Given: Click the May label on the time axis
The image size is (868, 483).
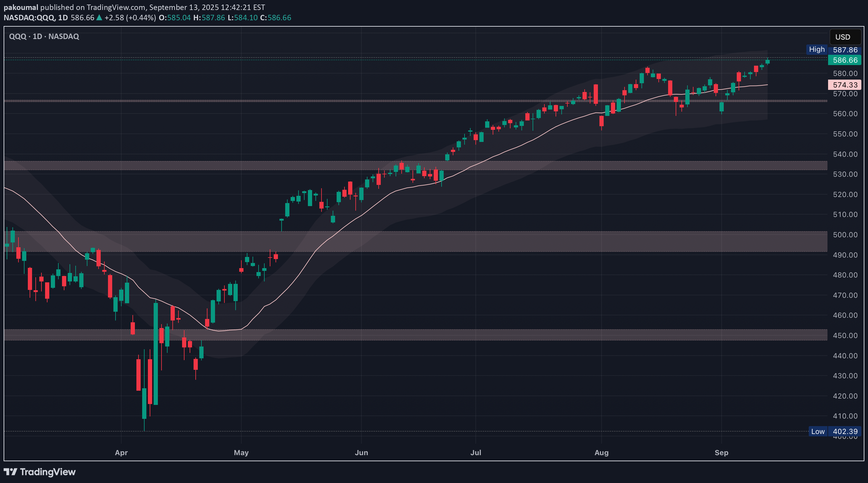Looking at the screenshot, I should point(241,452).
